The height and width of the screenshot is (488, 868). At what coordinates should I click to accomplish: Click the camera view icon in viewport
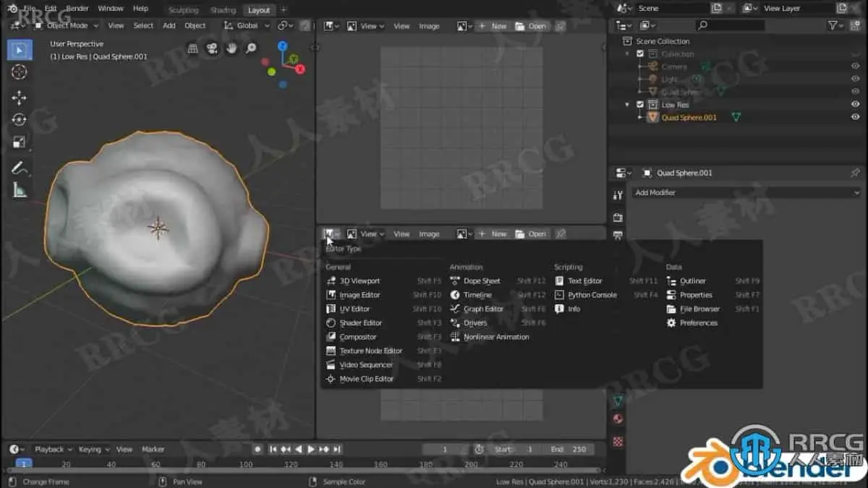click(x=212, y=48)
